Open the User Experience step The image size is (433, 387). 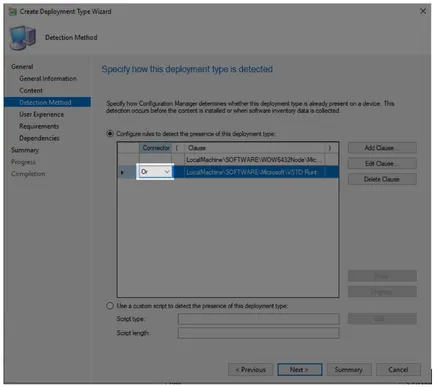(x=41, y=115)
